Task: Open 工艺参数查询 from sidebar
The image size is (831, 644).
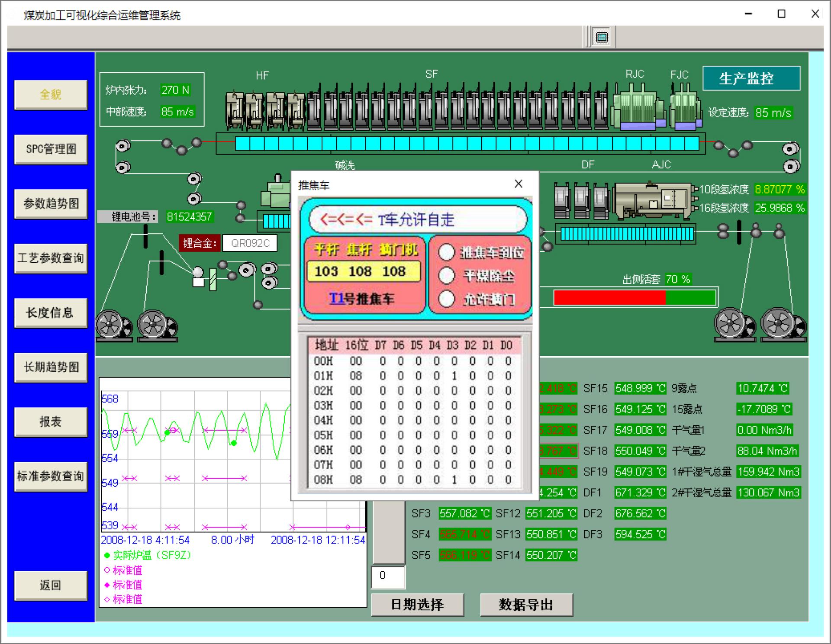Action: [x=51, y=258]
